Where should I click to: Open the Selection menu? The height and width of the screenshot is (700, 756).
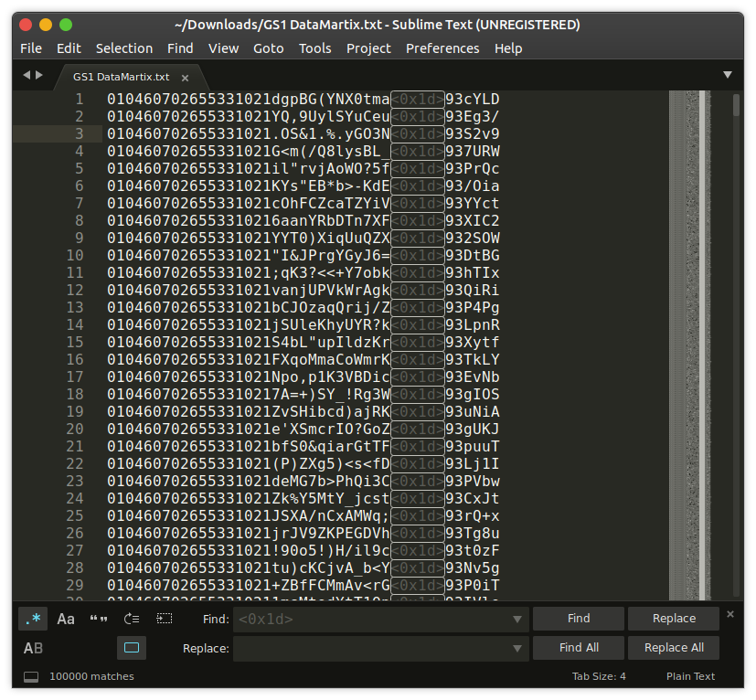(x=124, y=48)
